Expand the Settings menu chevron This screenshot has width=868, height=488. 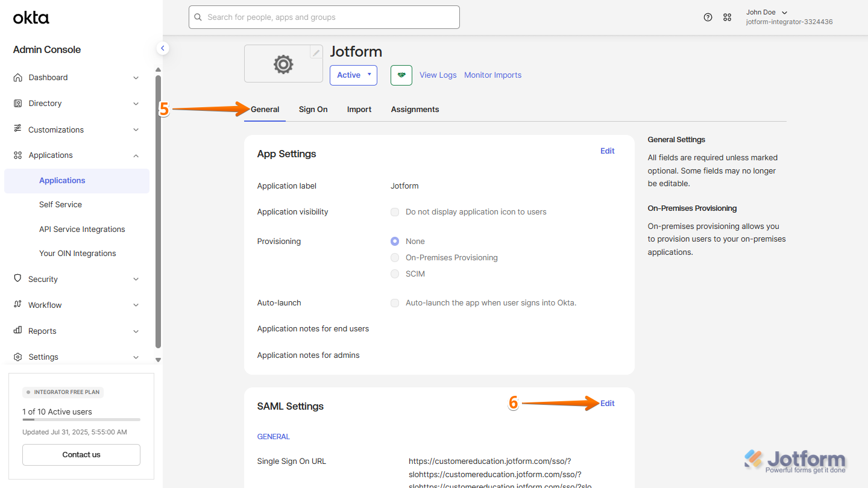(x=136, y=357)
